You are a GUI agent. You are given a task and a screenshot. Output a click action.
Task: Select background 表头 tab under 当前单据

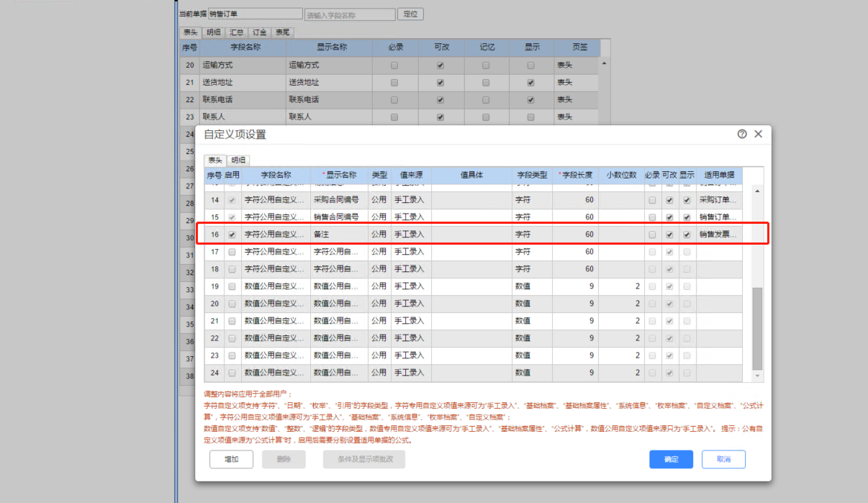(191, 32)
